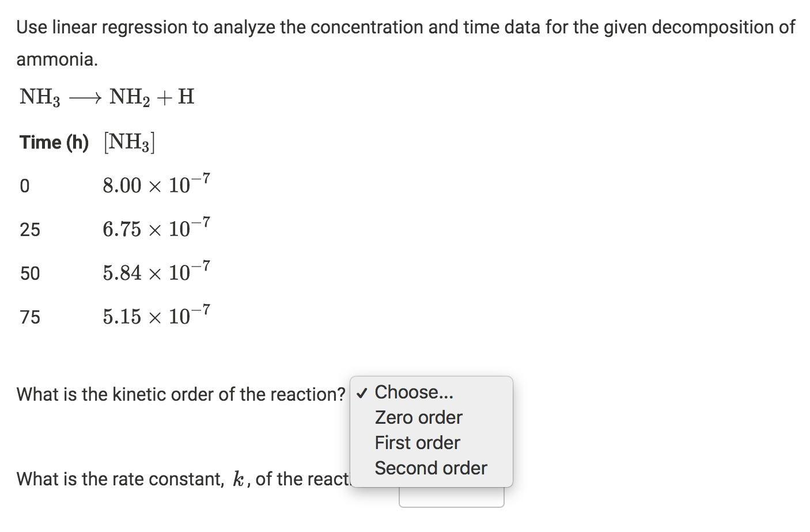Image resolution: width=810 pixels, height=532 pixels.
Task: Choose "Zero order" in the open menu
Action: [418, 417]
